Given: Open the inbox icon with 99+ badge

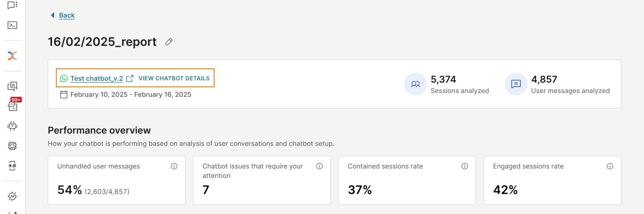Looking at the screenshot, I should [x=12, y=106].
